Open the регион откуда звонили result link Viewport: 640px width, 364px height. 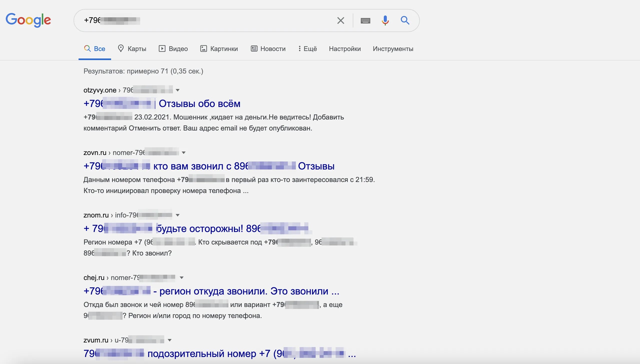pos(211,291)
